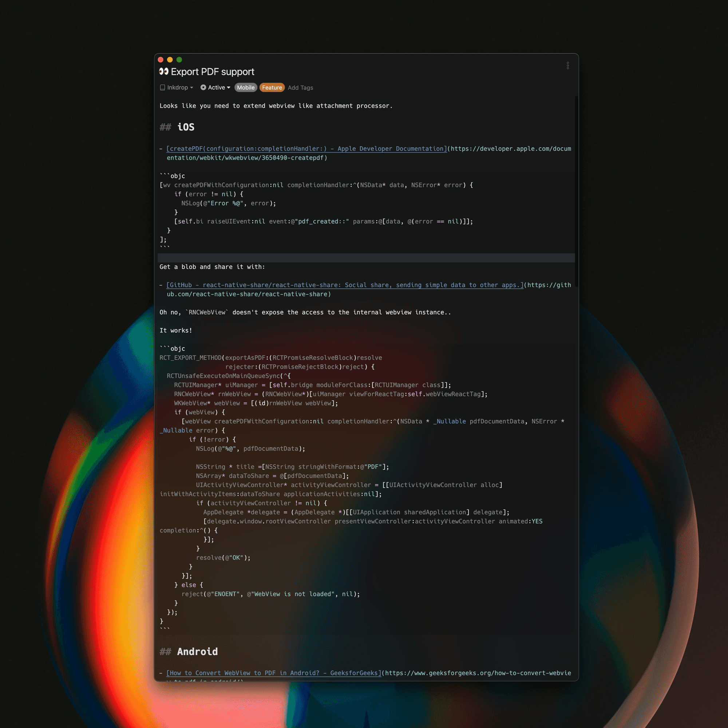Click the 'NSString * title' code line
The height and width of the screenshot is (728, 728).
tap(292, 467)
